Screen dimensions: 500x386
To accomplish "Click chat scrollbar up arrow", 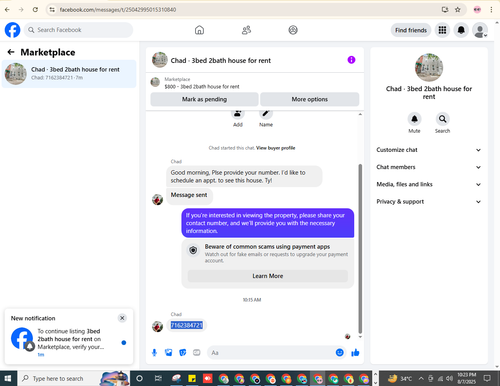I will (x=360, y=114).
